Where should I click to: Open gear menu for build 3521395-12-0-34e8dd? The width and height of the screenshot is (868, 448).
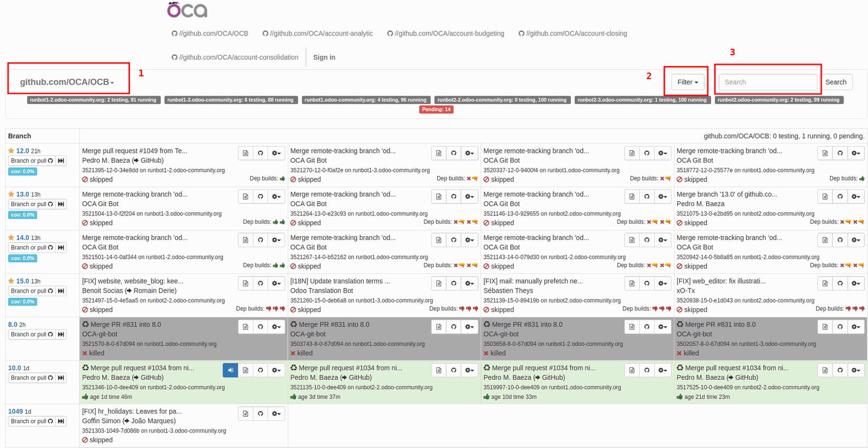click(276, 153)
